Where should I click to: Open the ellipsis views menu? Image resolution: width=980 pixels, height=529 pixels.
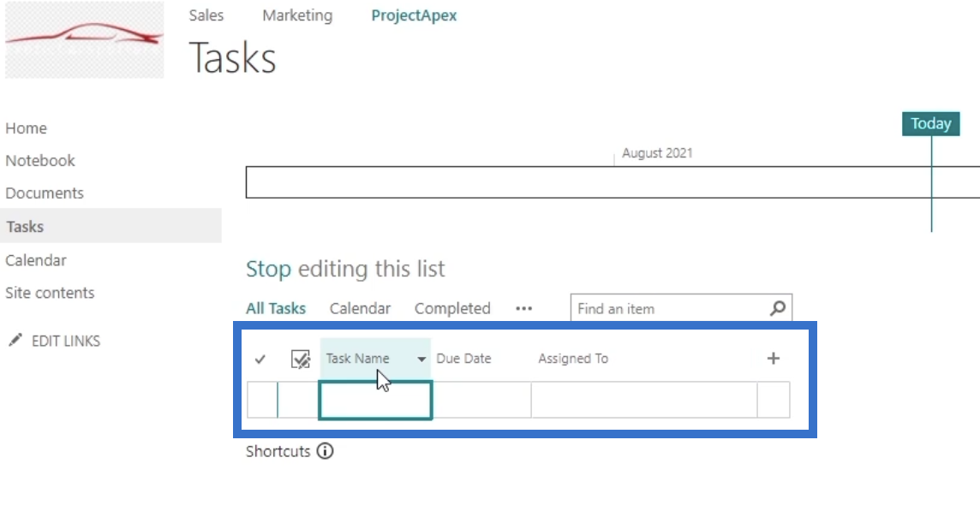pos(523,308)
